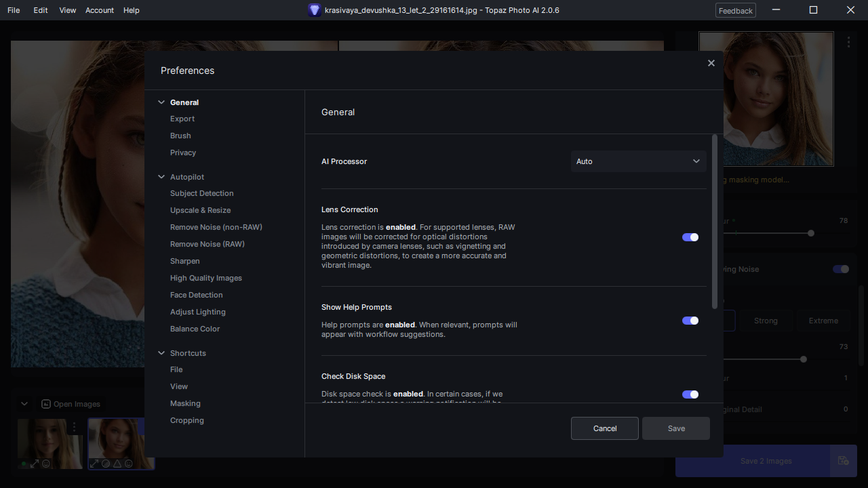868x488 pixels.
Task: Click the Feedback button in title bar
Action: (736, 11)
